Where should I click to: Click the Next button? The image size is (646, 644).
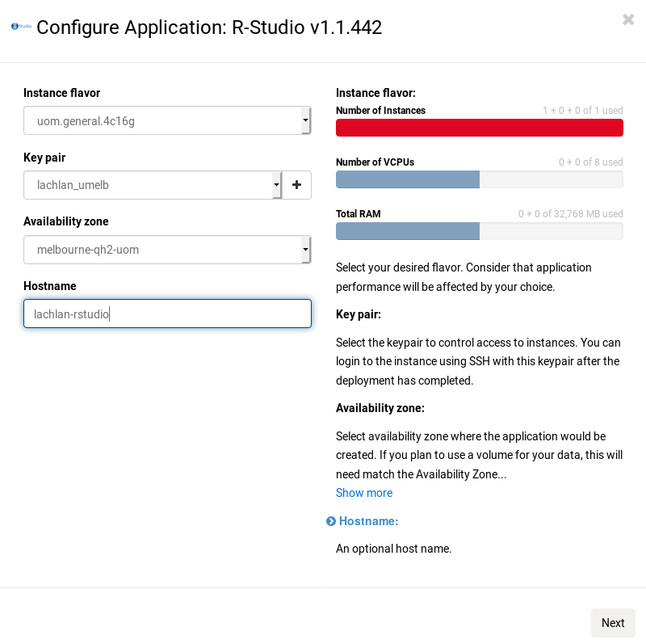pos(613,622)
